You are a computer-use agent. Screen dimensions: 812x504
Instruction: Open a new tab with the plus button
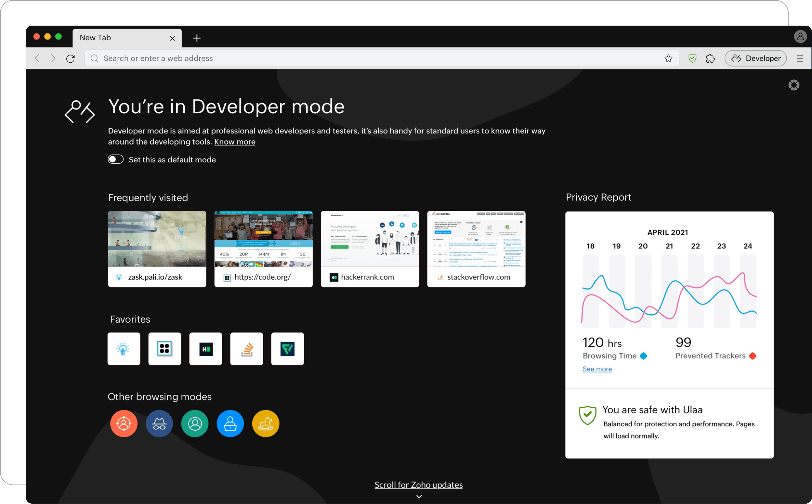pos(197,38)
